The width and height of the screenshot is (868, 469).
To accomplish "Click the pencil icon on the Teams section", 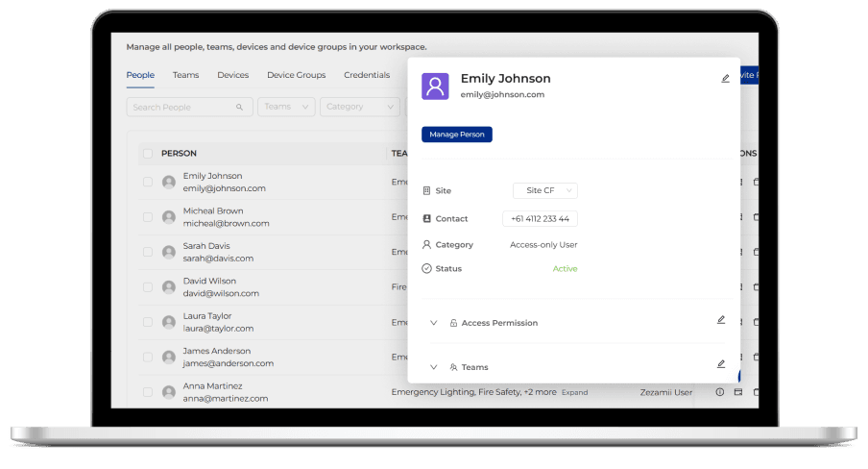I will [721, 364].
